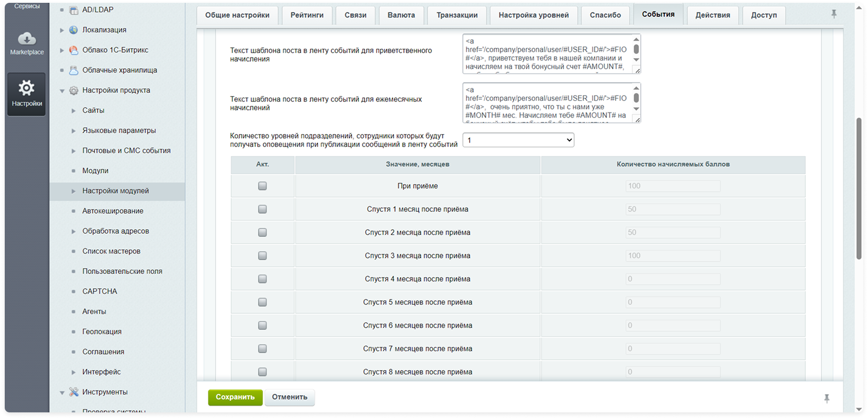The height and width of the screenshot is (419, 868).
Task: Click the page vertical scrollbar thumb
Action: click(x=859, y=189)
